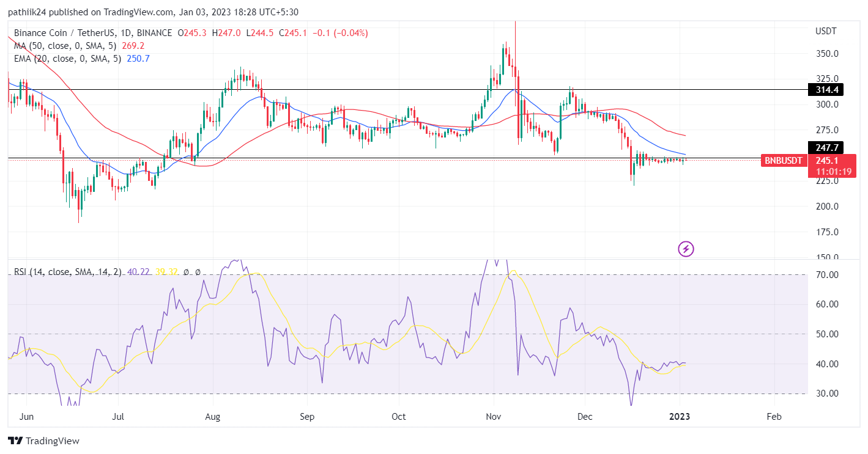The image size is (868, 454).
Task: Click the RSI 40.00 axis label
Action: 826,364
